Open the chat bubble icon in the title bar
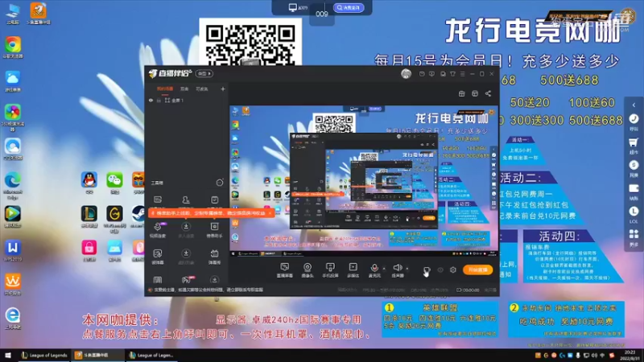 [x=431, y=74]
